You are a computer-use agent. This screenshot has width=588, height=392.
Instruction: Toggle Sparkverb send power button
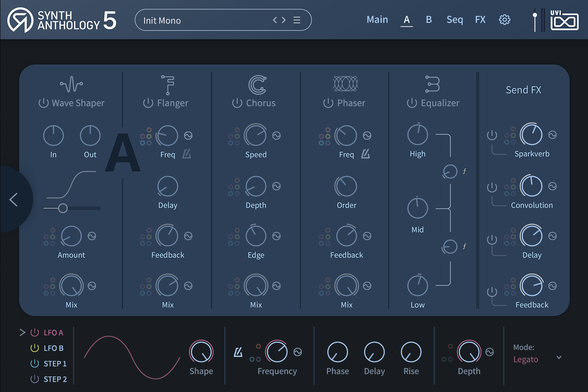click(x=492, y=135)
